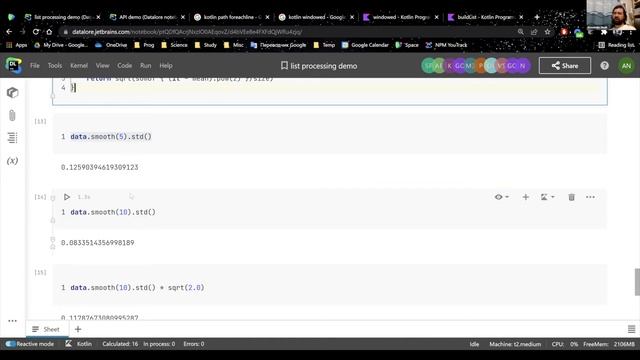Open attached files paperclip icon
This screenshot has width=640, height=360.
[12, 116]
